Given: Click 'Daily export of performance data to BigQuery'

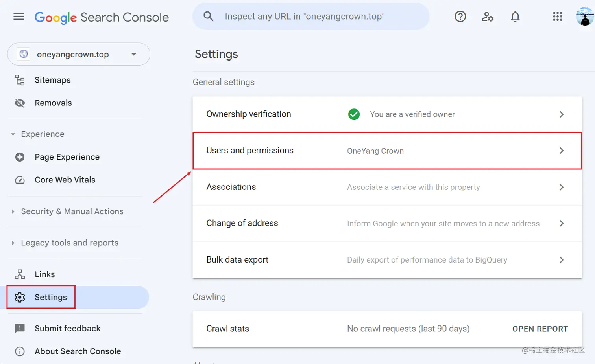Looking at the screenshot, I should (427, 260).
